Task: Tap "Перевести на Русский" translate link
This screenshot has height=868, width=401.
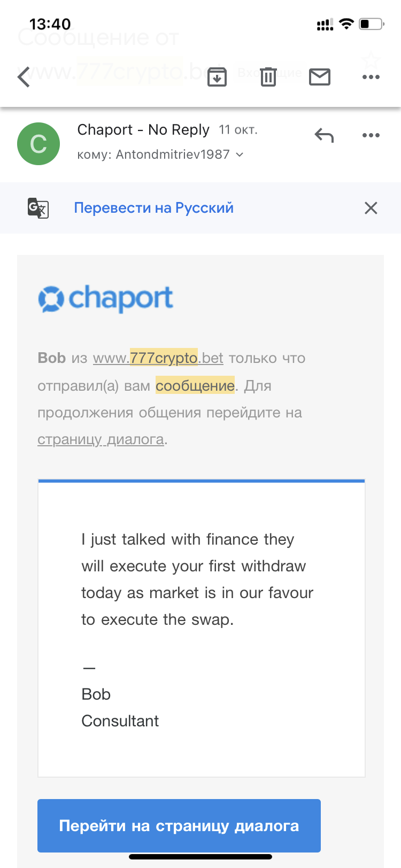Action: tap(153, 208)
